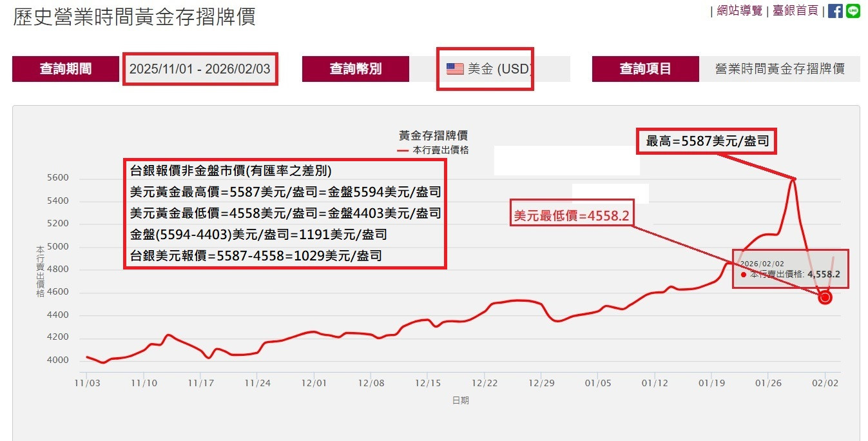Click the 01/05 x-axis date label
868x441 pixels.
click(x=598, y=383)
